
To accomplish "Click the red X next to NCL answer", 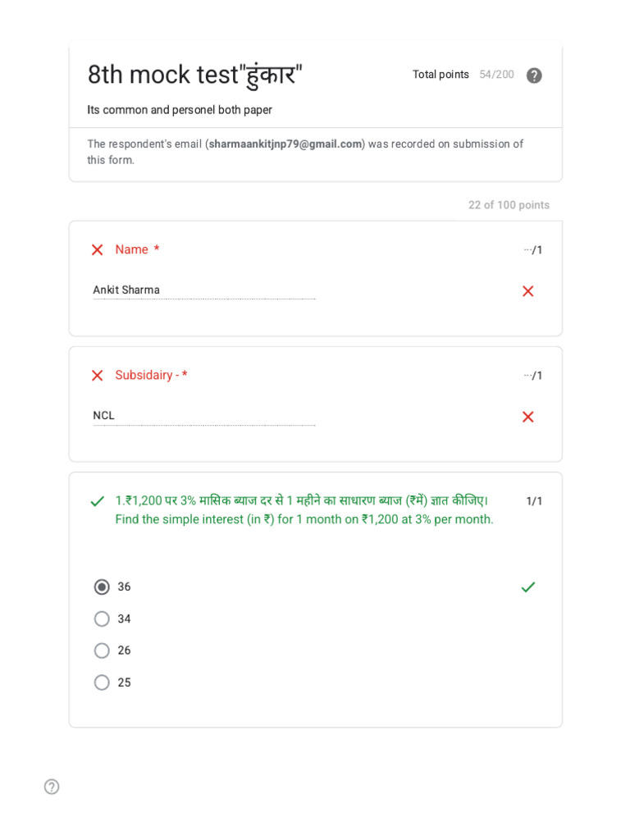I will [528, 417].
